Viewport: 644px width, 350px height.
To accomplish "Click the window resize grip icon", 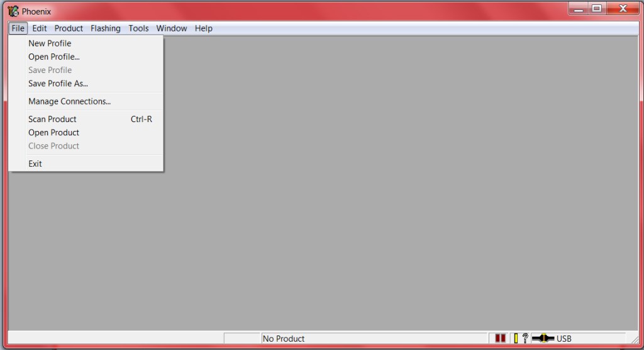I will pos(635,339).
